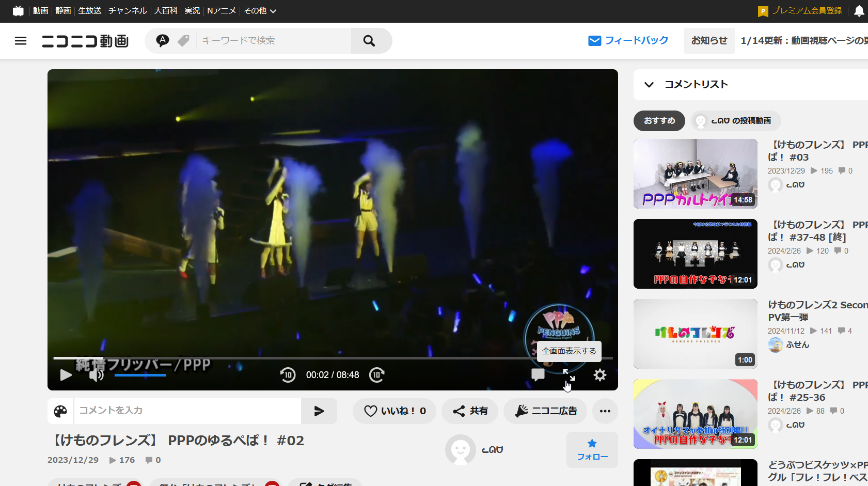Screen dimensions: 868x486
Task: Expand the その他 dropdown menu
Action: coord(260,11)
